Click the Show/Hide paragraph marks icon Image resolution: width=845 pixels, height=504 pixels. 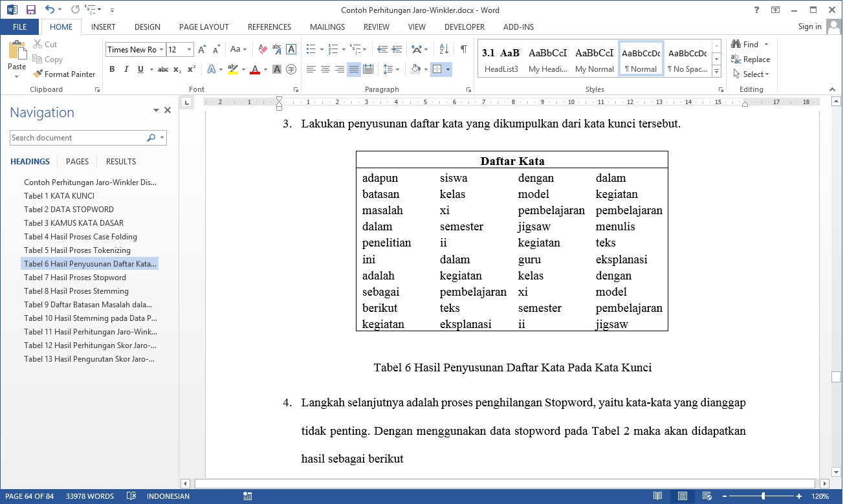click(x=463, y=49)
